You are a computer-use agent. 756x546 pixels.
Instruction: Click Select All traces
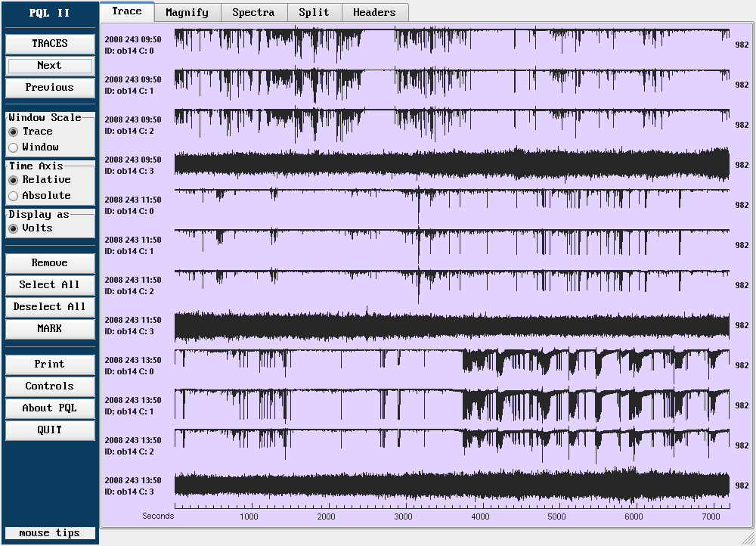[50, 285]
